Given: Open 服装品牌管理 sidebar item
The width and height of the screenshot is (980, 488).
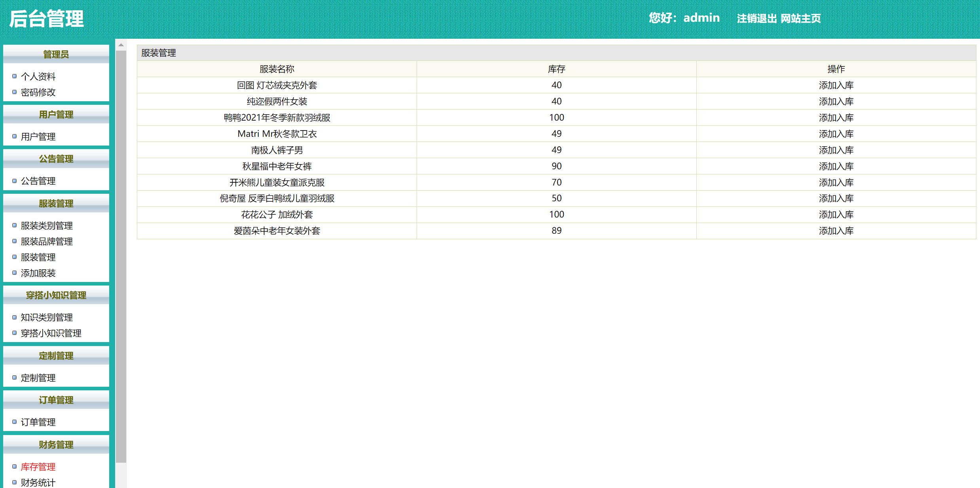Looking at the screenshot, I should click(47, 242).
